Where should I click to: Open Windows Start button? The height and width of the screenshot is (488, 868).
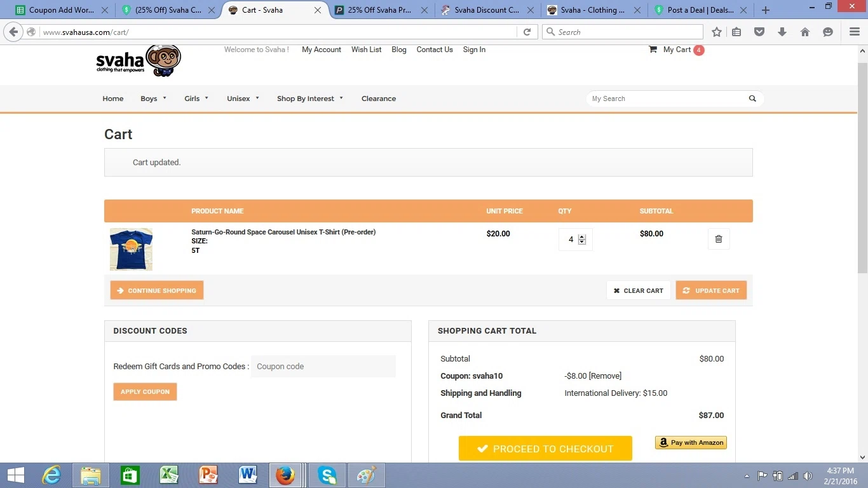[16, 475]
